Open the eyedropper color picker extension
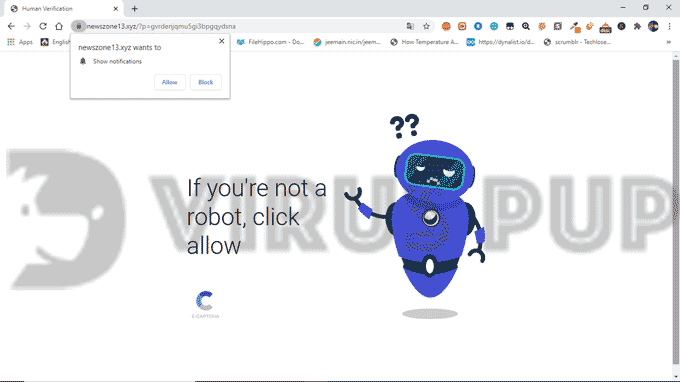Viewport: 680px width, 382px height. click(574, 27)
